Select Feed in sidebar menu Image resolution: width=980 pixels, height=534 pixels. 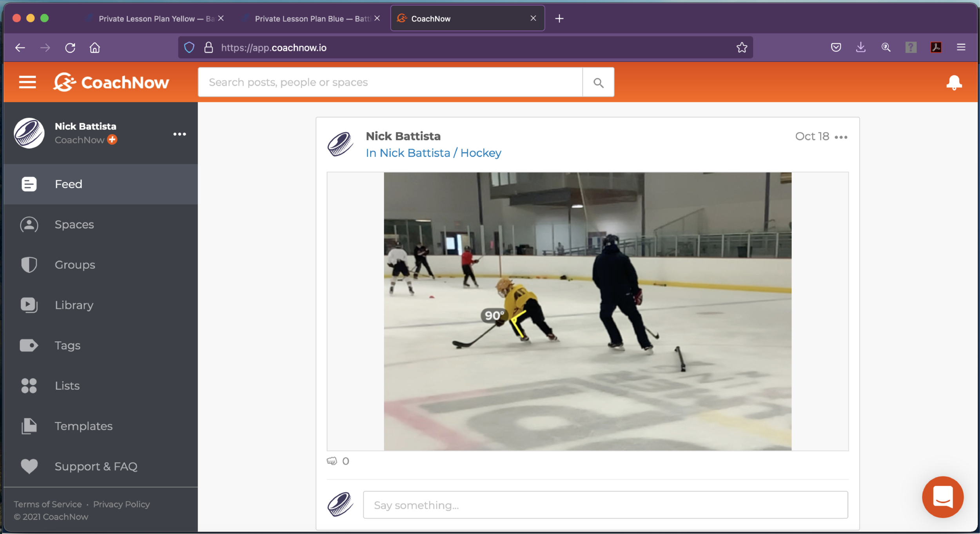coord(68,184)
